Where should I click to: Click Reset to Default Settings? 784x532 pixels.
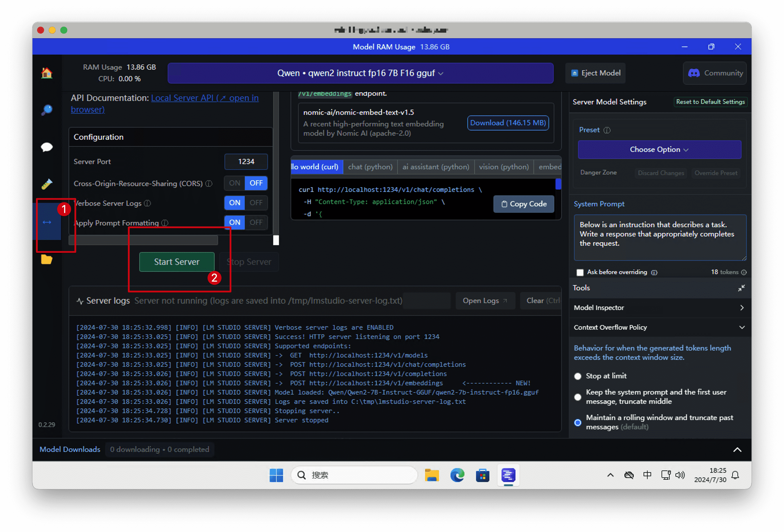[710, 102]
